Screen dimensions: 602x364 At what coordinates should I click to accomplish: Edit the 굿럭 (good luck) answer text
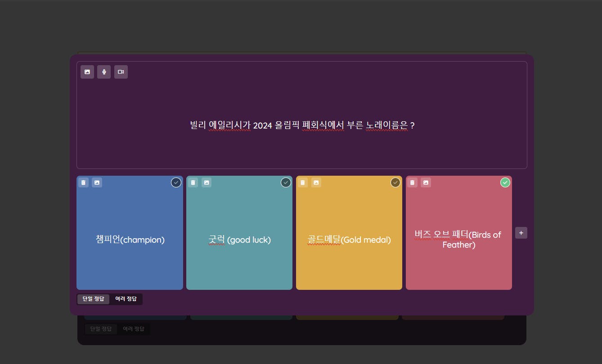pos(239,240)
